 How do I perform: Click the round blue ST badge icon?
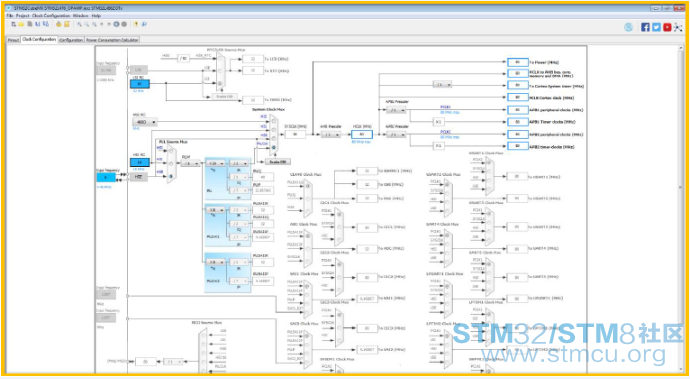tap(628, 27)
